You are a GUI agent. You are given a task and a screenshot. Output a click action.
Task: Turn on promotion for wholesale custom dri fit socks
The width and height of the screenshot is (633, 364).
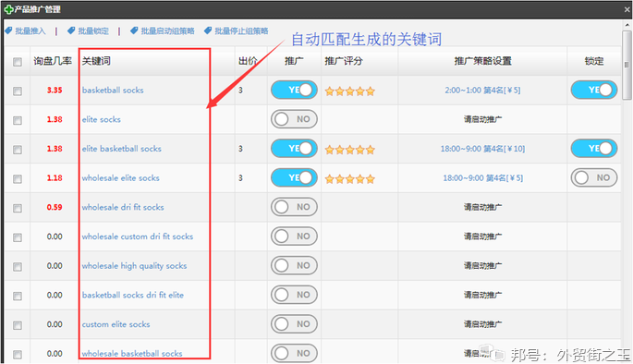coord(294,237)
